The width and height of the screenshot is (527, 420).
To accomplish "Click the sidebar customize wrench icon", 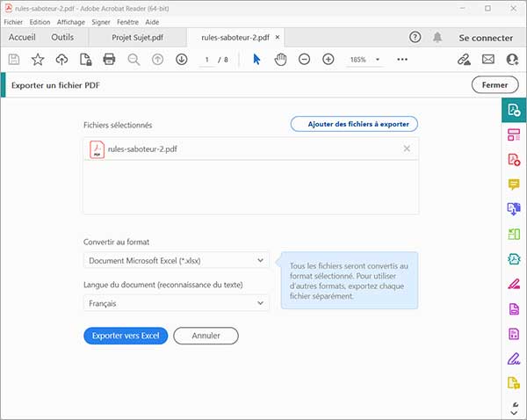I will pos(515,404).
